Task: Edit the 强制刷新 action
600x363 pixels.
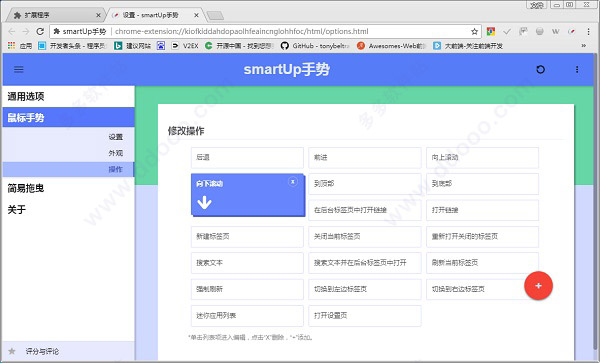Action: point(247,289)
